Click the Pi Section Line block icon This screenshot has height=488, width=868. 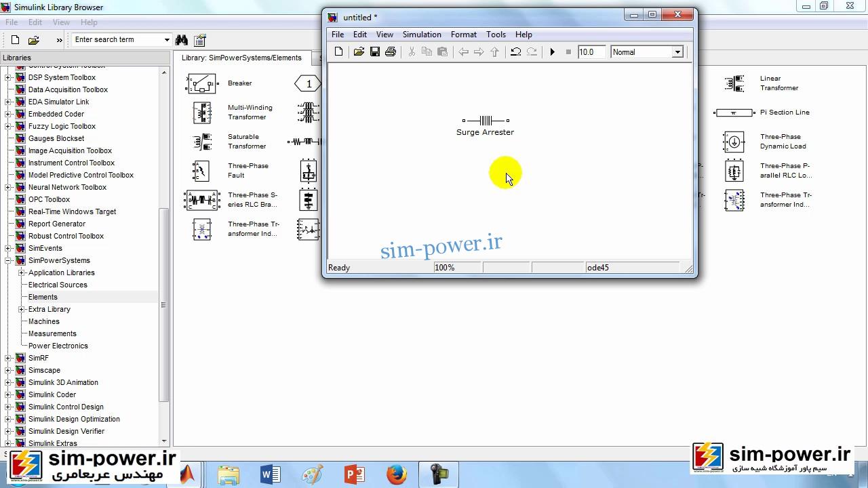[734, 113]
